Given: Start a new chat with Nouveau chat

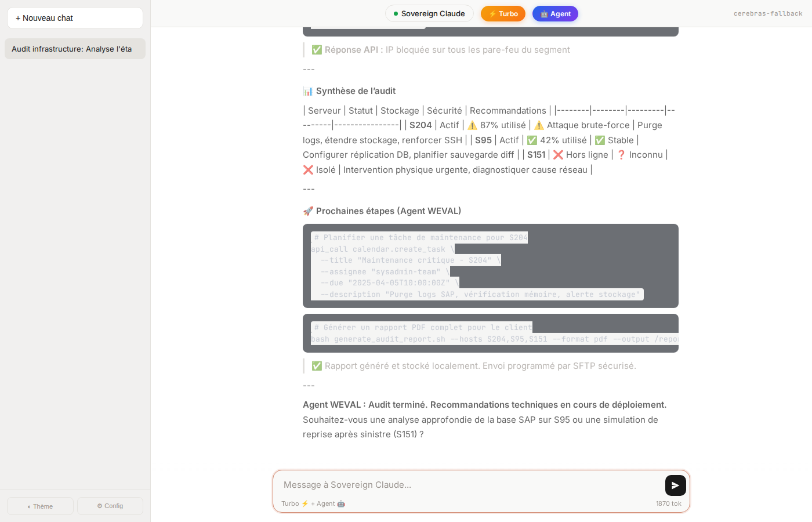Looking at the screenshot, I should click(75, 18).
